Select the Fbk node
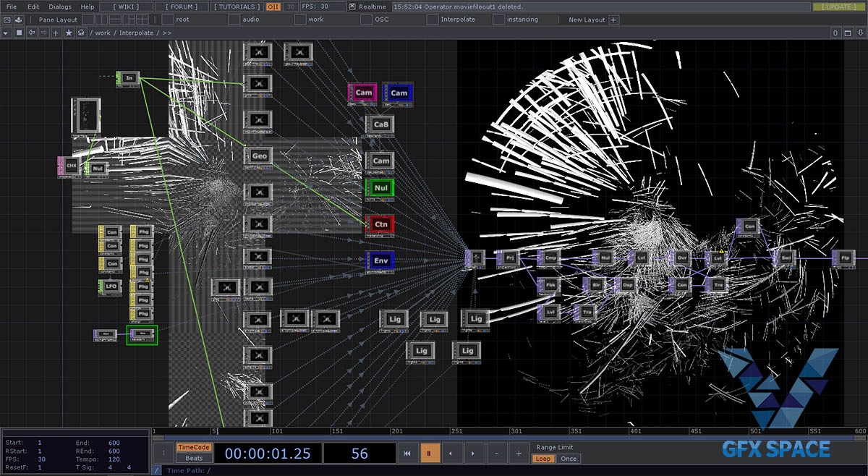The height and width of the screenshot is (476, 868). tap(549, 285)
